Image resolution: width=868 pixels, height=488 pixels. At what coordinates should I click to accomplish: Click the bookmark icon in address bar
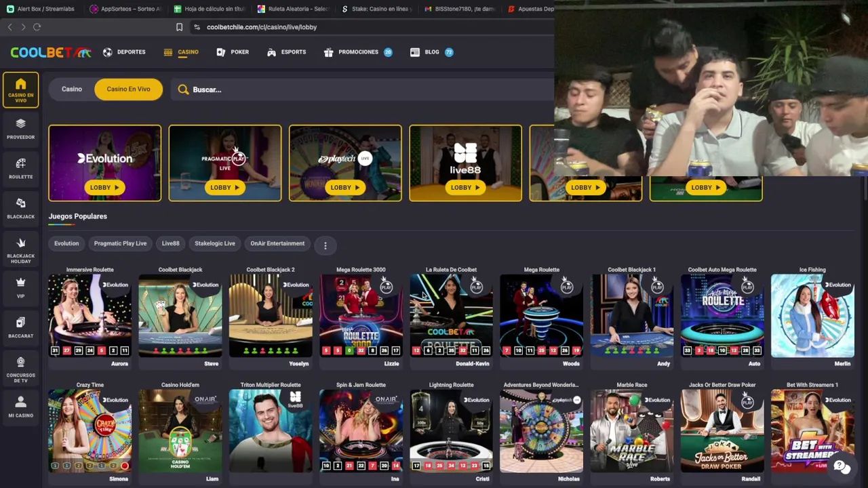tap(179, 27)
